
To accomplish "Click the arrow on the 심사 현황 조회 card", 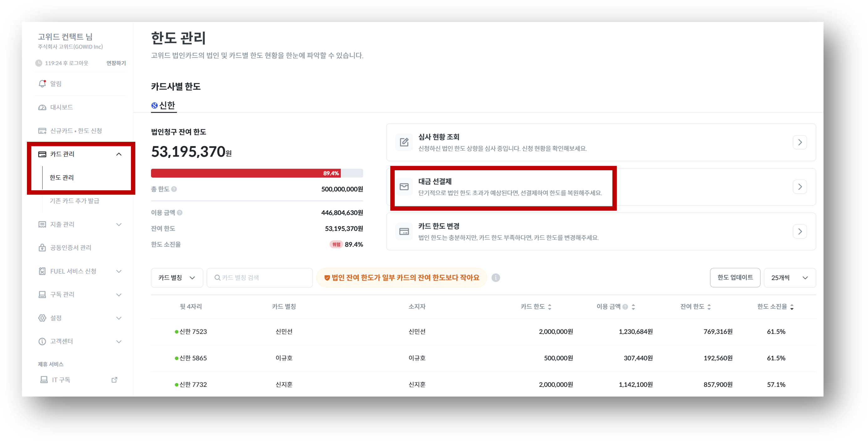I will (800, 142).
